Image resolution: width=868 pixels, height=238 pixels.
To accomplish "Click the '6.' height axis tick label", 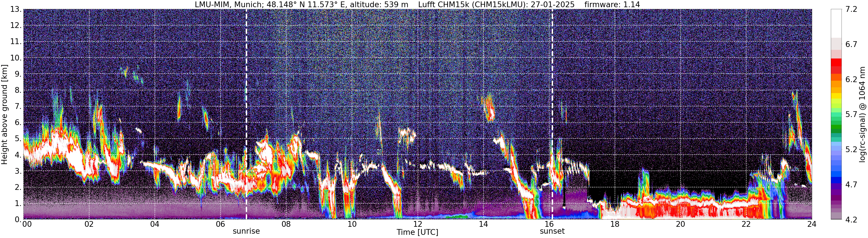I will click(18, 123).
